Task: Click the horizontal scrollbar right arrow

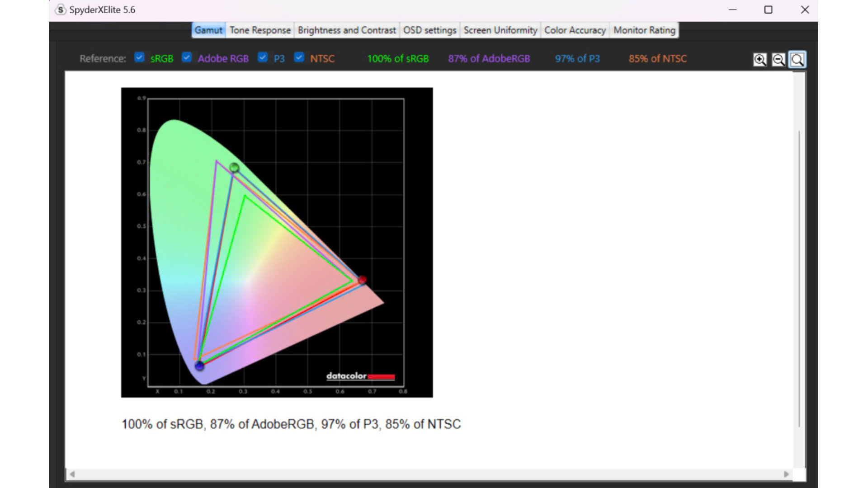Action: (786, 474)
